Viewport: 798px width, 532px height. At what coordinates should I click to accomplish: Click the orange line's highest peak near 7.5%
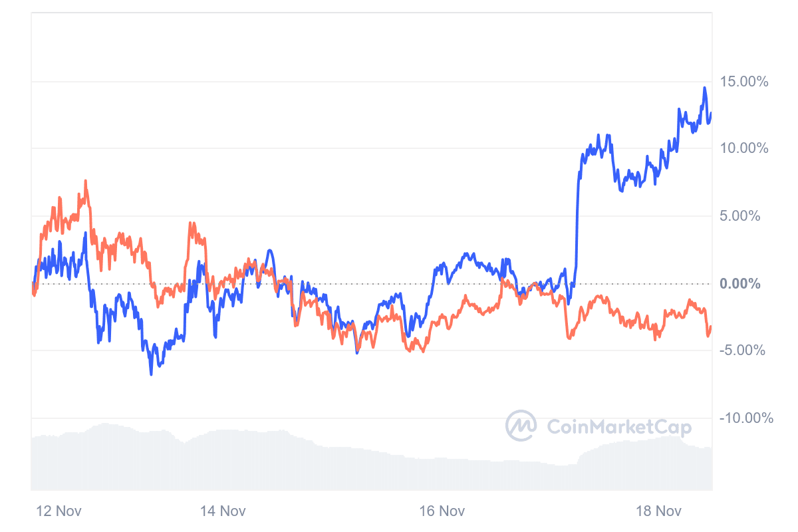point(86,181)
